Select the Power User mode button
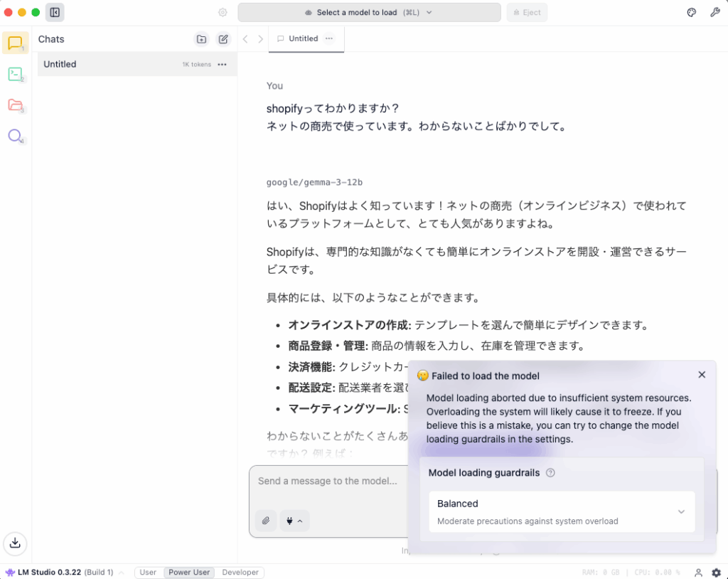The width and height of the screenshot is (728, 579). point(189,572)
